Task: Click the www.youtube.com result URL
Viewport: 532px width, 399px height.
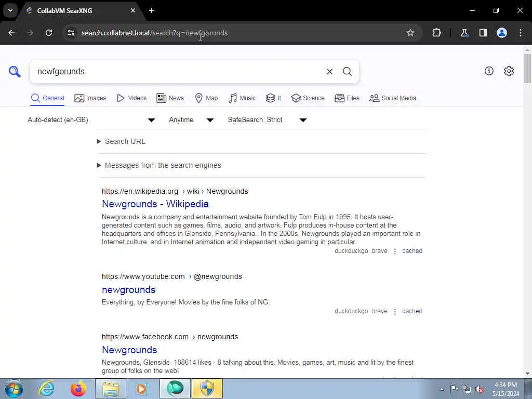Action: point(171,276)
